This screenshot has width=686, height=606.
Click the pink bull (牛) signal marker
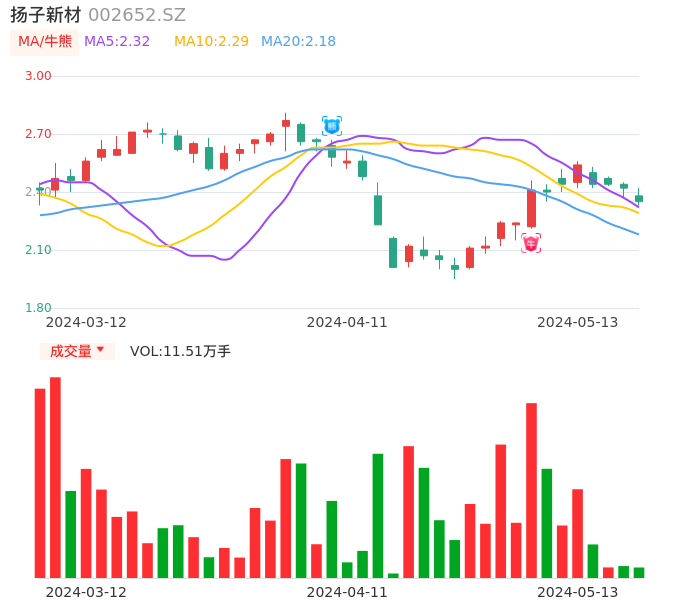point(531,243)
